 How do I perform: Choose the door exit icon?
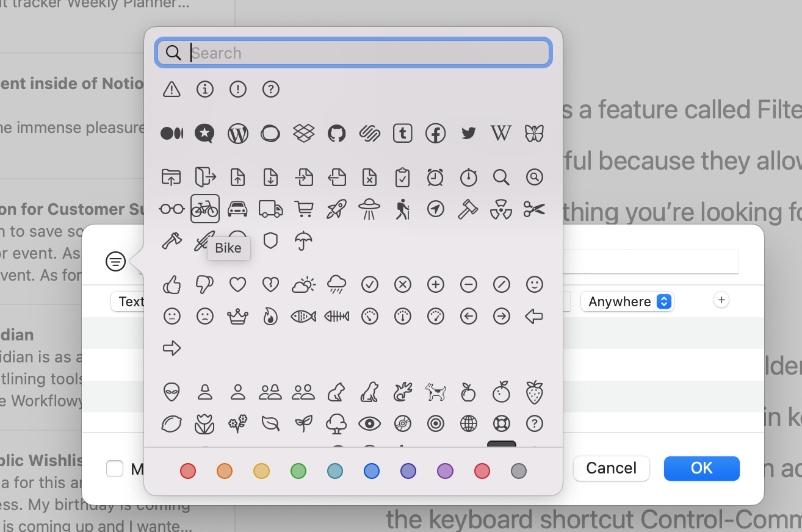205,178
